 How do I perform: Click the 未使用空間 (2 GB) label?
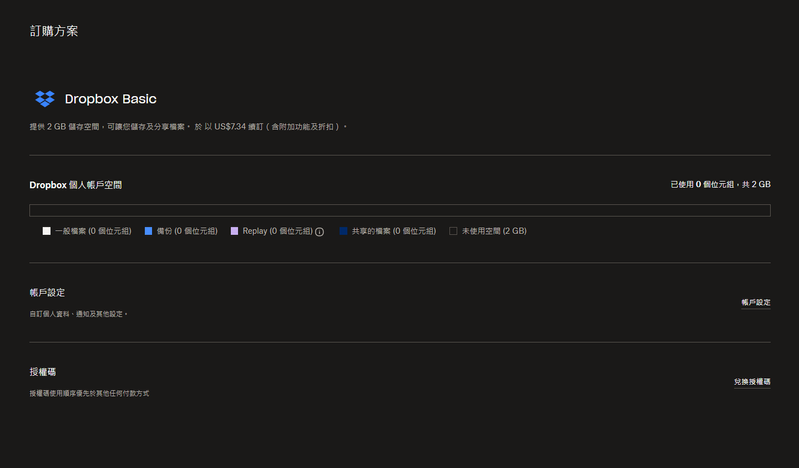(x=494, y=231)
